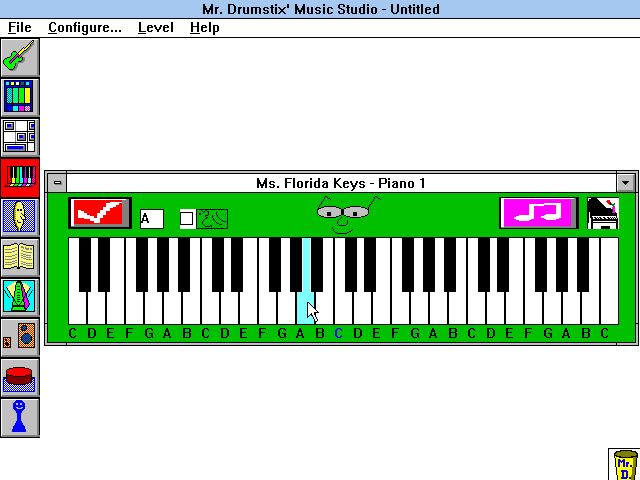
Task: Click the mouse-and-ear icon beside the checkbox
Action: tap(212, 219)
